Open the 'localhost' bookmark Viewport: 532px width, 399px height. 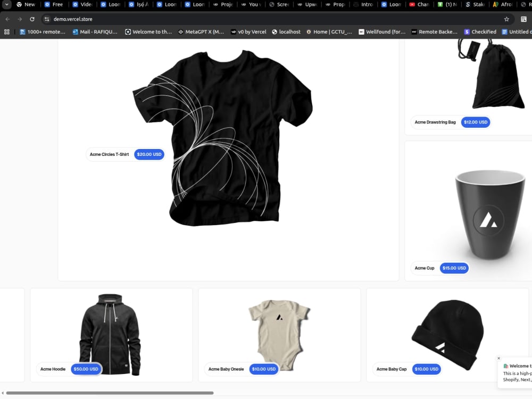[286, 31]
